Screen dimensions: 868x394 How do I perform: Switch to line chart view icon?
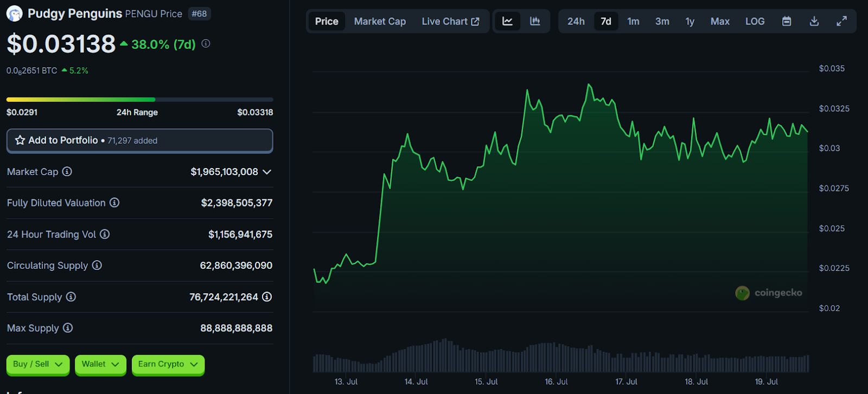tap(507, 21)
